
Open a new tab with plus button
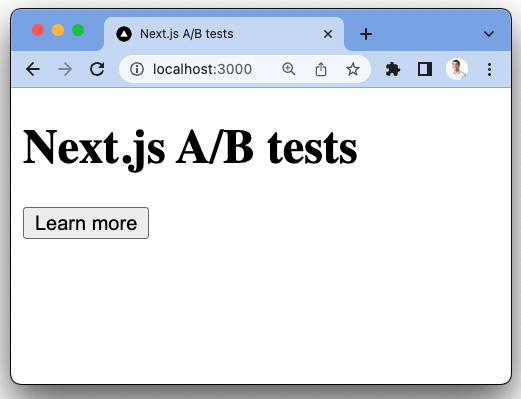pos(366,34)
